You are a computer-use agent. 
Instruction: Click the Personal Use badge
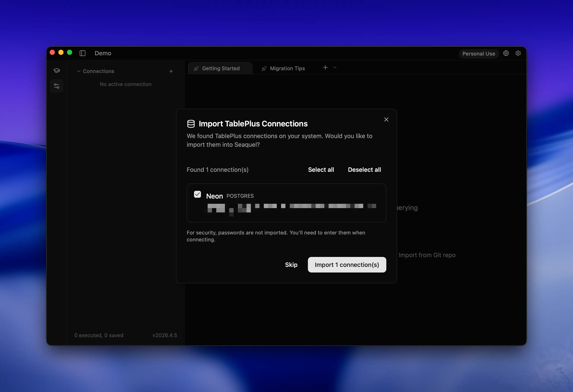[478, 54]
